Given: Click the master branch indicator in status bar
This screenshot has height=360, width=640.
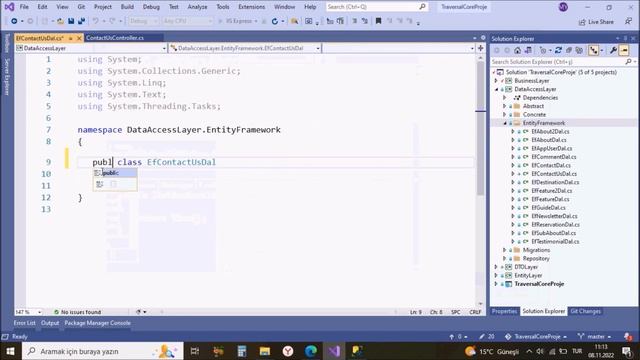Looking at the screenshot, I should (594, 337).
